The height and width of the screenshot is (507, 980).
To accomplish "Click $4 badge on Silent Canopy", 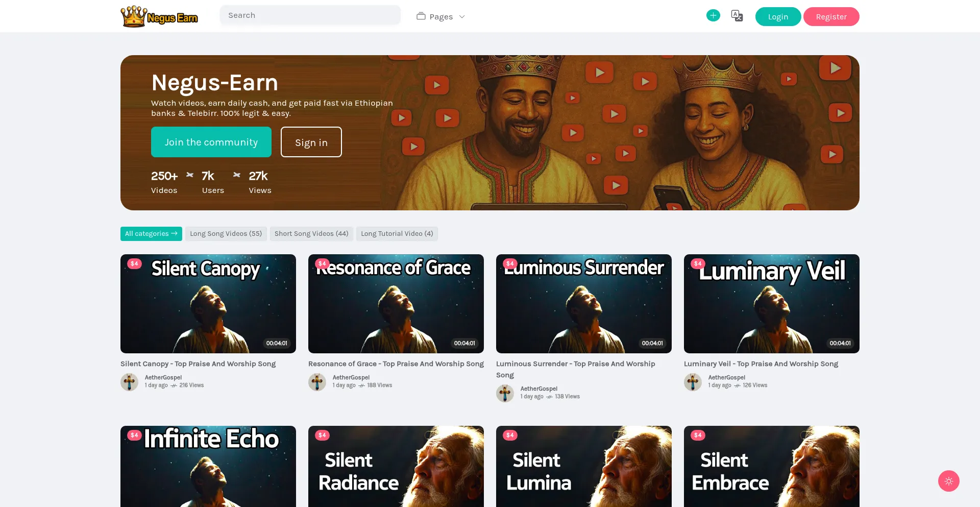I will tap(134, 263).
